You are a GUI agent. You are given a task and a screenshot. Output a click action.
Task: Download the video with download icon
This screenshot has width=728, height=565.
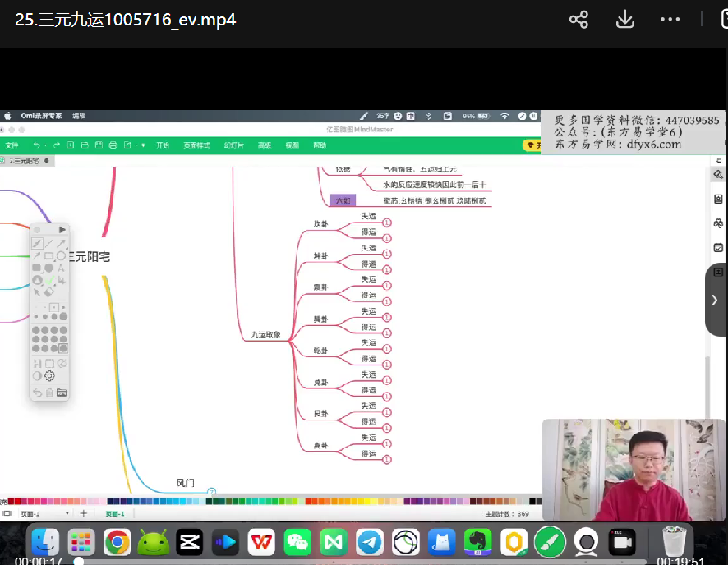(624, 20)
